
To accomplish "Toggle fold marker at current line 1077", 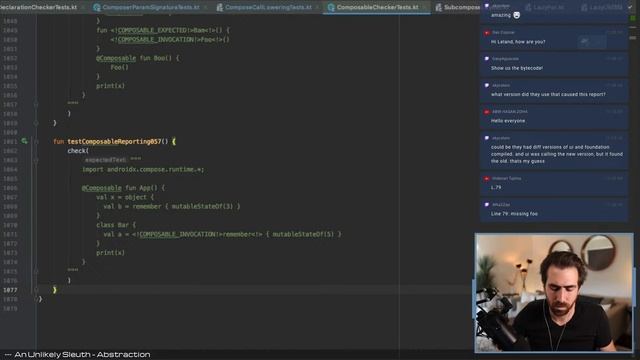I will (x=36, y=290).
